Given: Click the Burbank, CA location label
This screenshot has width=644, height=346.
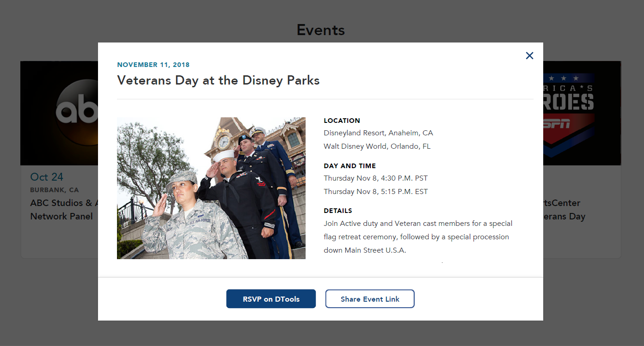Looking at the screenshot, I should click(x=55, y=190).
